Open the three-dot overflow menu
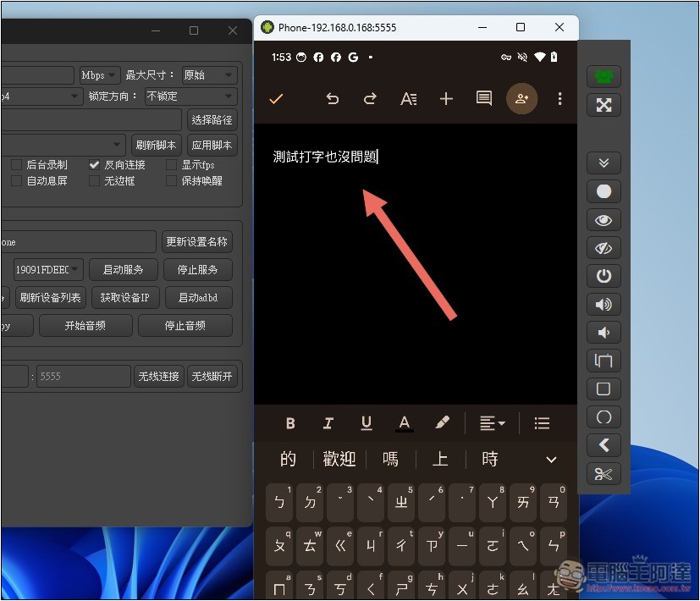This screenshot has height=601, width=700. click(x=559, y=99)
